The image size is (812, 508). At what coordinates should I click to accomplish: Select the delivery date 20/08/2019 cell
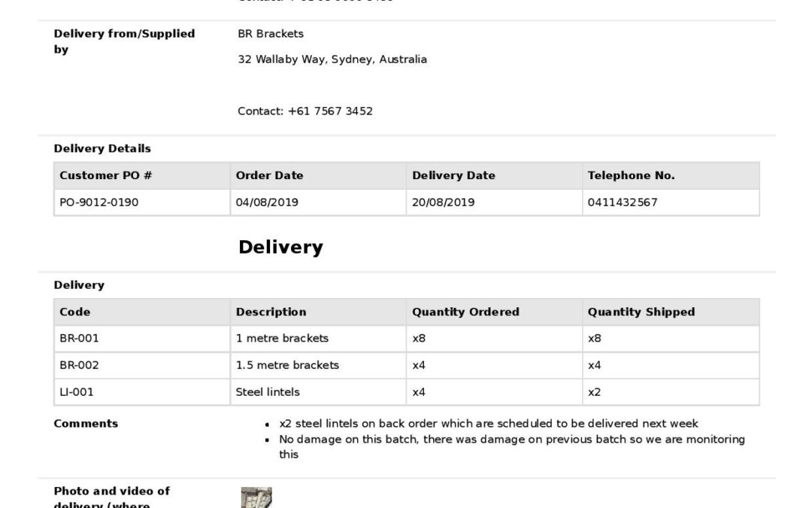(x=443, y=202)
